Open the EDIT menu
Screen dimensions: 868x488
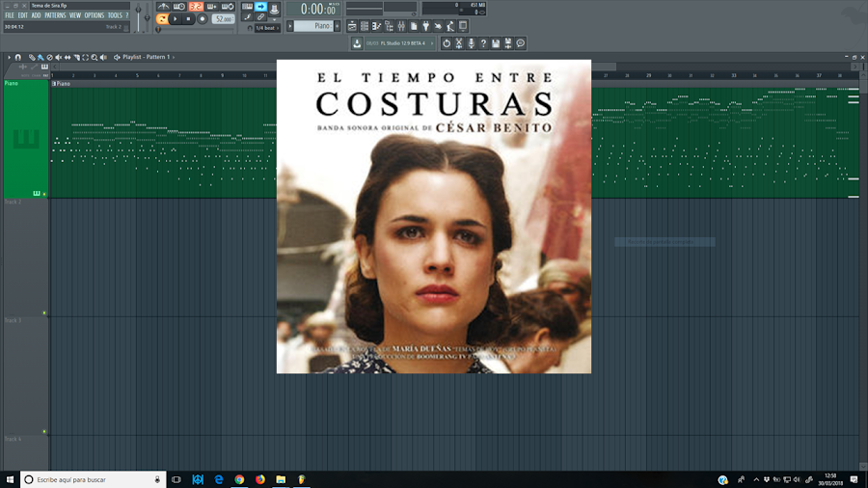(23, 15)
